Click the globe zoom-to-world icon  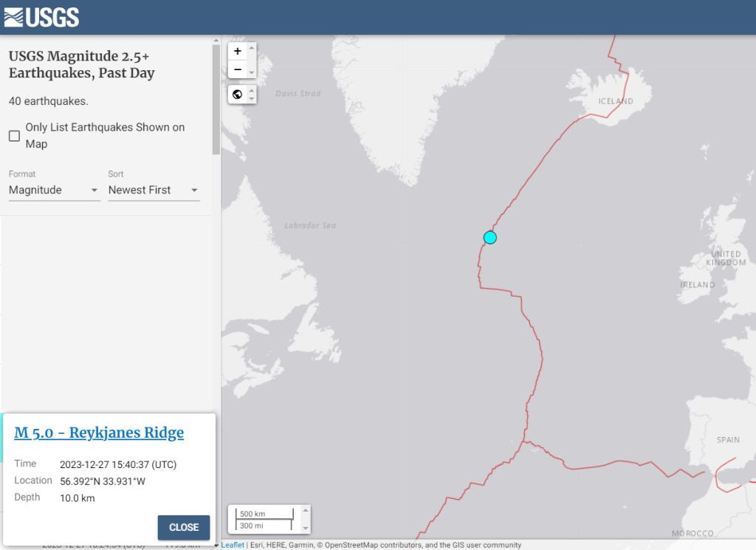(237, 94)
